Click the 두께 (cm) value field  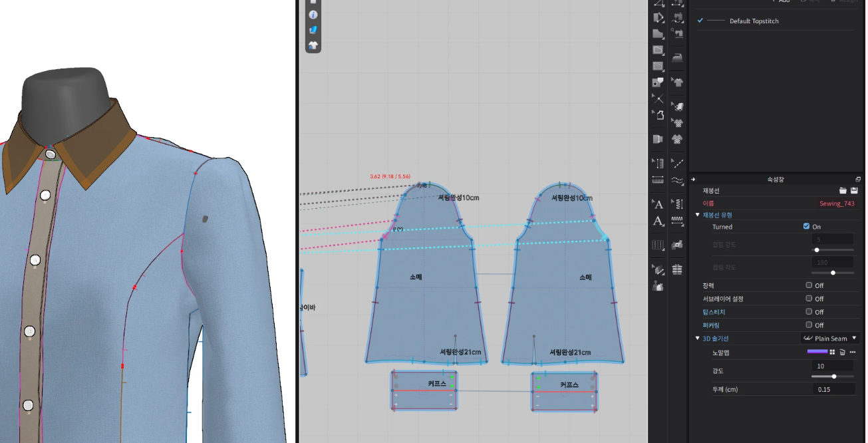833,389
